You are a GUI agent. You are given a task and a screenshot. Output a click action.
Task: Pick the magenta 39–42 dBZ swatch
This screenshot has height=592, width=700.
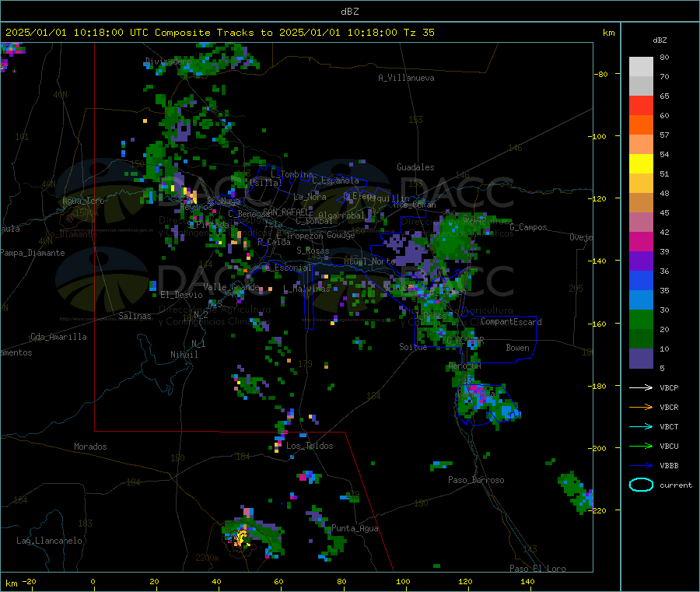coord(641,242)
